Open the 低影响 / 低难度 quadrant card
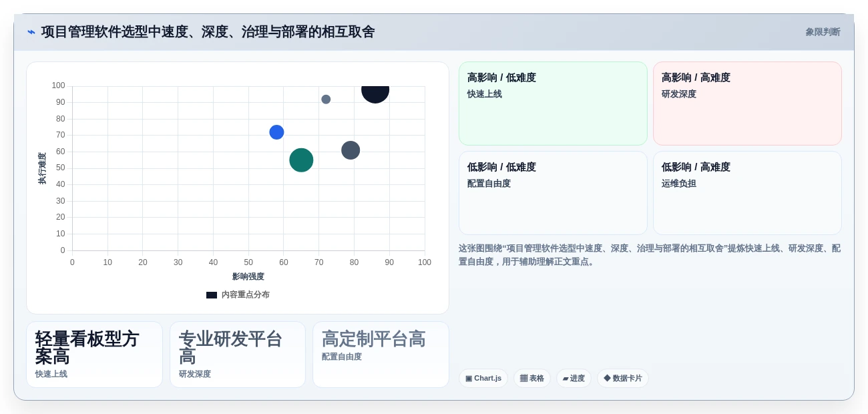868x414 pixels. [x=553, y=193]
